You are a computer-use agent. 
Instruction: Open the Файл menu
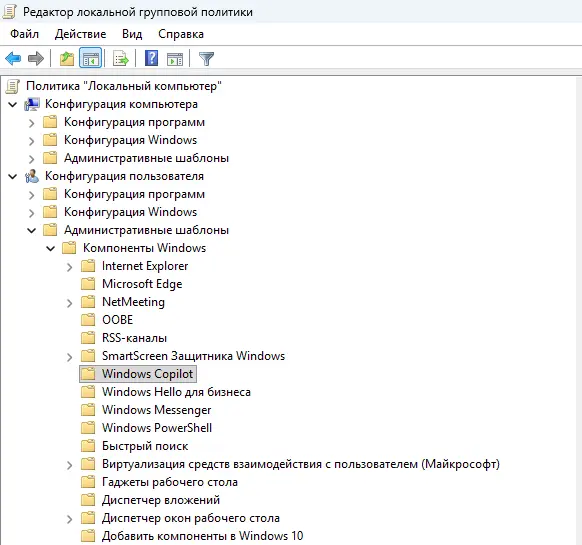click(24, 34)
